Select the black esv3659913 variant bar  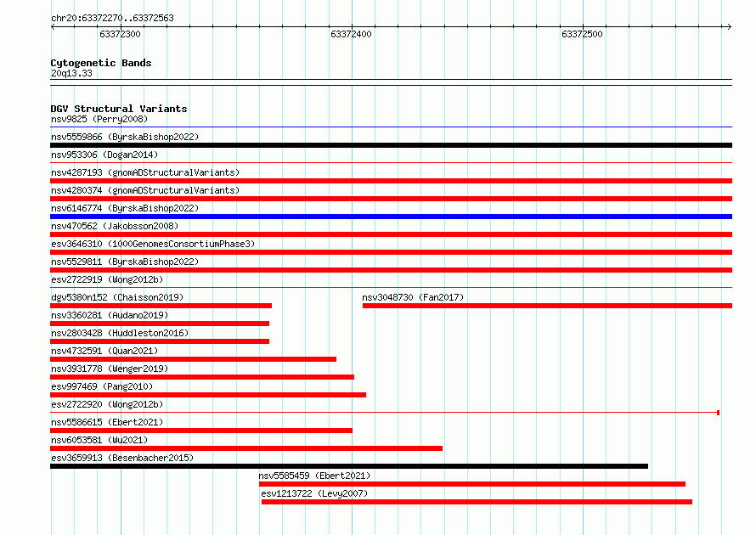[x=349, y=466]
